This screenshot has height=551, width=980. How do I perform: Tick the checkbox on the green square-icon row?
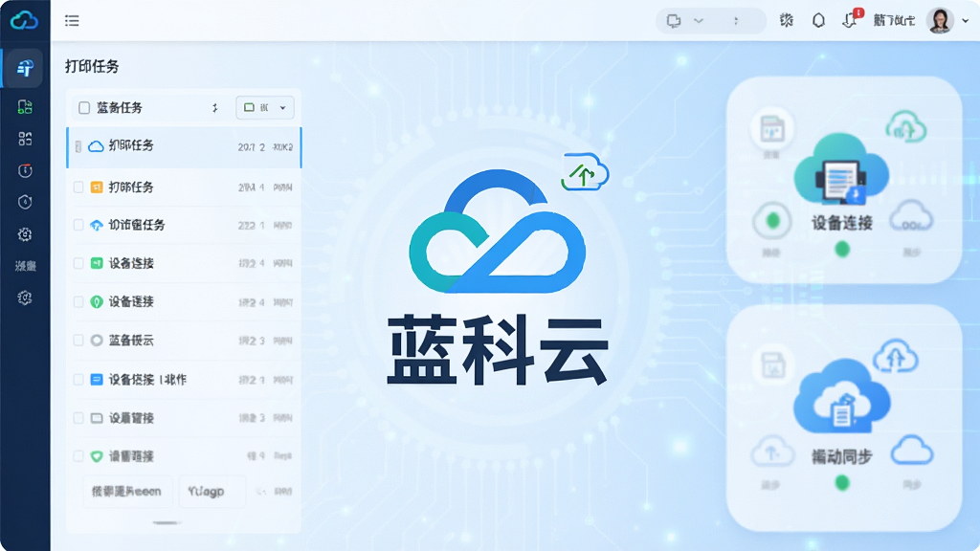78,263
